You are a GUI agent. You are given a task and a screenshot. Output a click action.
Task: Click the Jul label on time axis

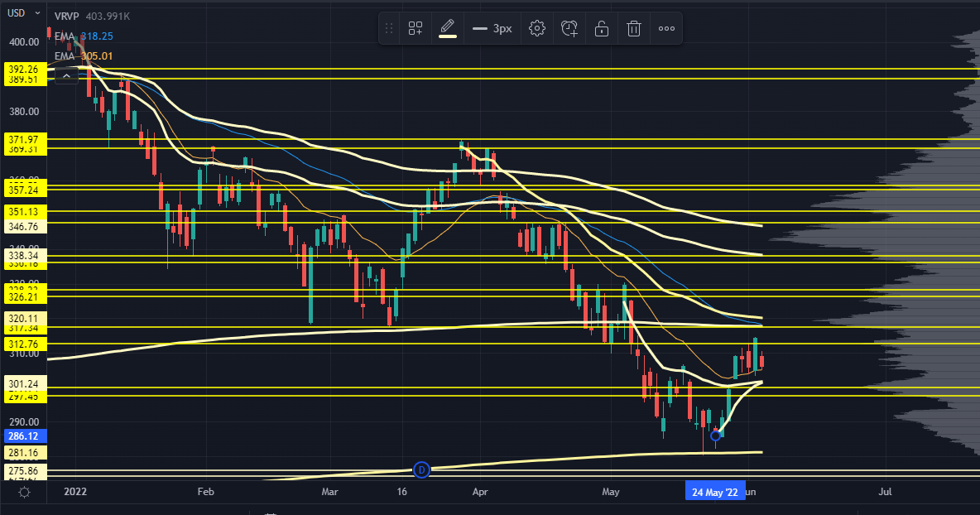884,492
